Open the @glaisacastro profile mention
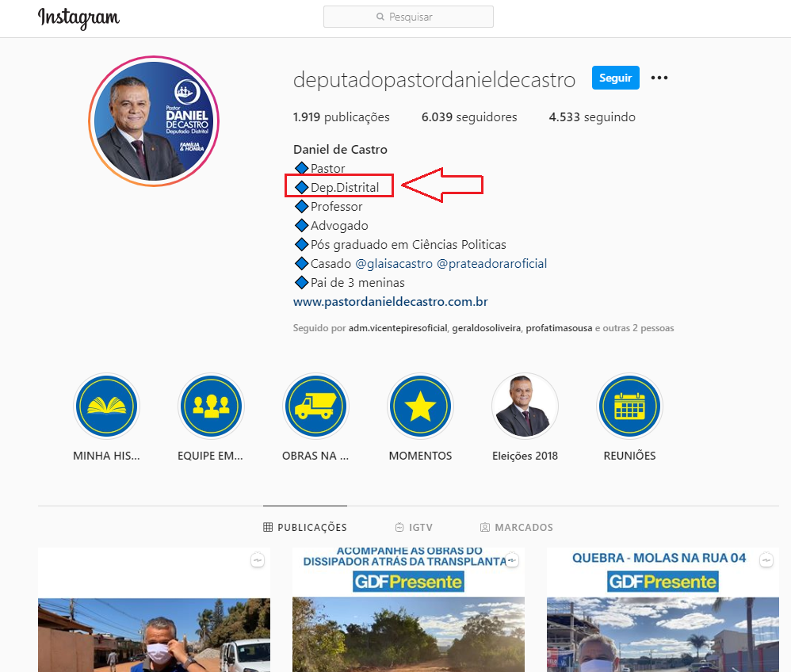 pyautogui.click(x=394, y=263)
